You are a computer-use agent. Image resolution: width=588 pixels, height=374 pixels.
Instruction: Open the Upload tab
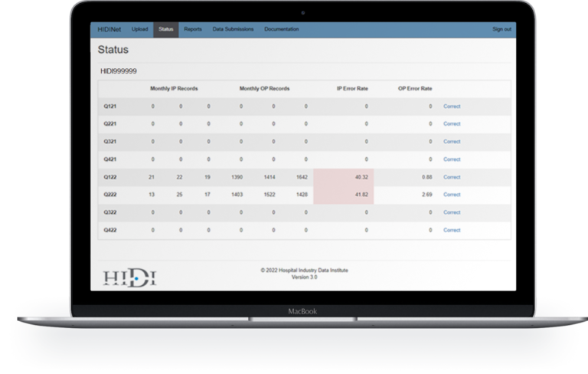[139, 29]
